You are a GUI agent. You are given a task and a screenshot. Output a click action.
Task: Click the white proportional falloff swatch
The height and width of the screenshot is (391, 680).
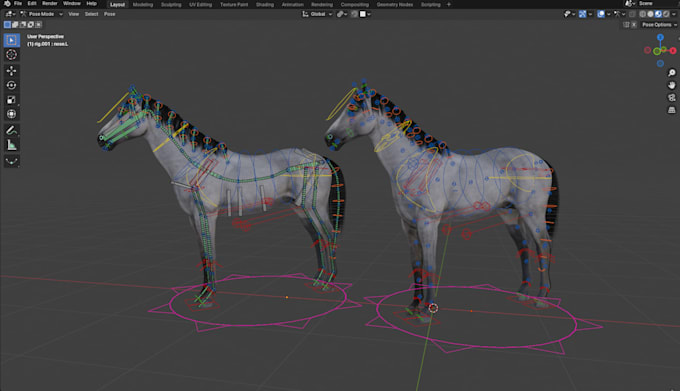(363, 14)
